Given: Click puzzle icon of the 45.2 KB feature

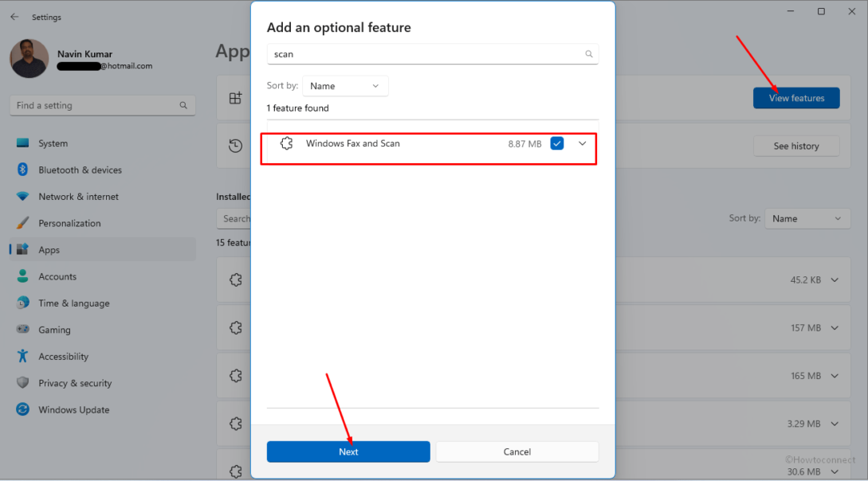Looking at the screenshot, I should [236, 280].
